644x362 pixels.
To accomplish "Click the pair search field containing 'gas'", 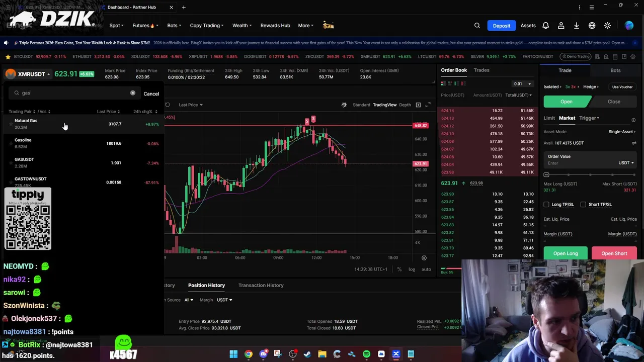I will (74, 93).
